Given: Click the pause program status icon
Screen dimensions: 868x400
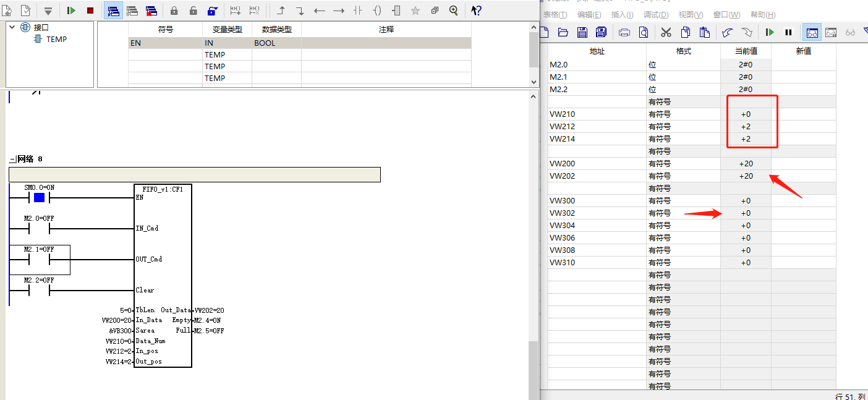Looking at the screenshot, I should coord(132,11).
